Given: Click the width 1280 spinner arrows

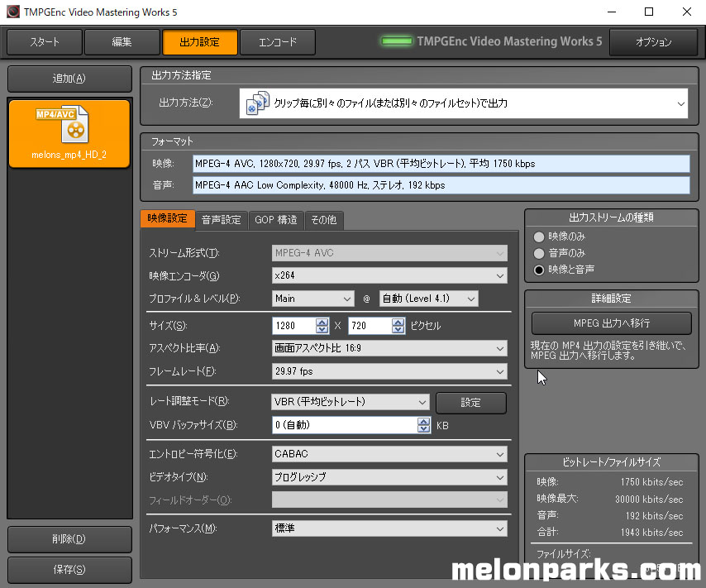Looking at the screenshot, I should coord(322,325).
